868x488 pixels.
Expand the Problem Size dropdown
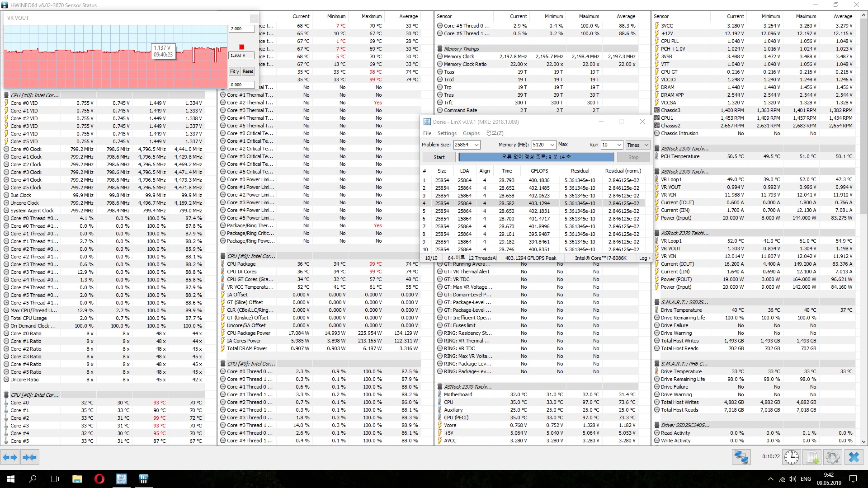point(476,145)
